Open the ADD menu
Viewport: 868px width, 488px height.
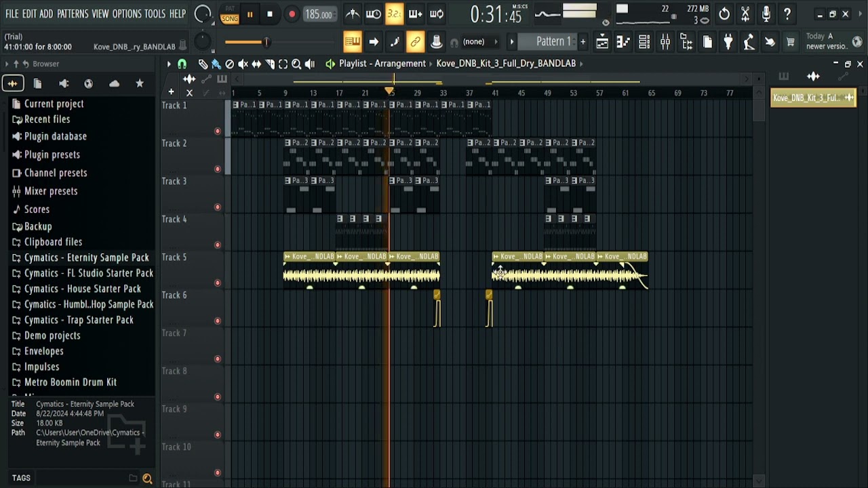[46, 14]
